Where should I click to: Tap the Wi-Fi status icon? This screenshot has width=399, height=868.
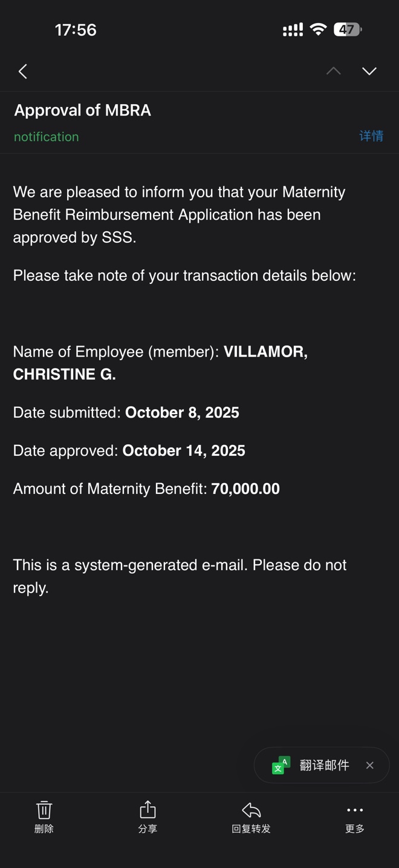pyautogui.click(x=318, y=30)
